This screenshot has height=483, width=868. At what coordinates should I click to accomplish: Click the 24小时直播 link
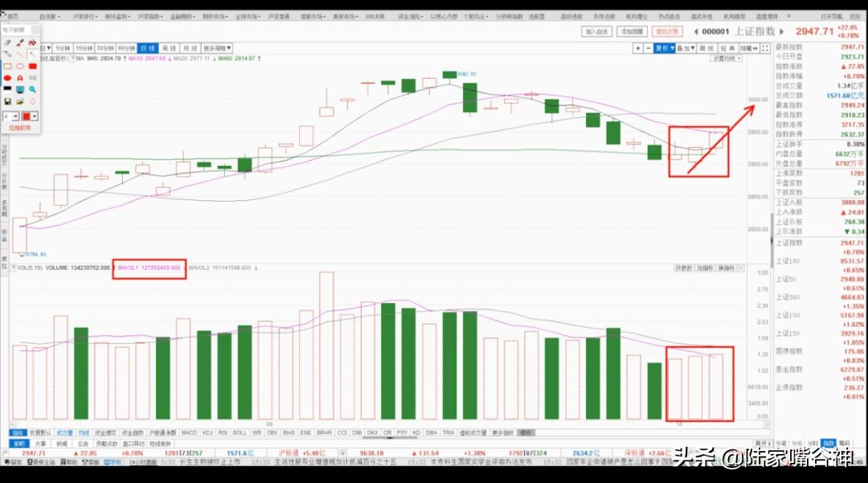click(143, 462)
